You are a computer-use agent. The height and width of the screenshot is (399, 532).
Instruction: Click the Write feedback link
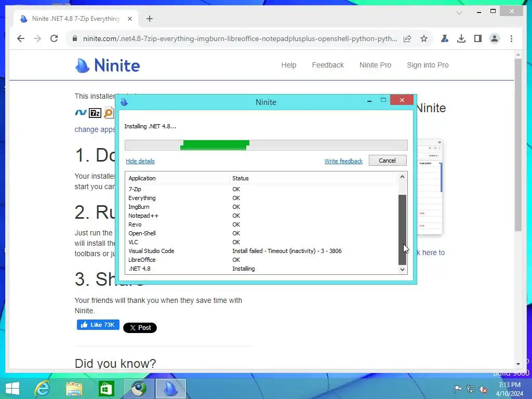(x=343, y=161)
